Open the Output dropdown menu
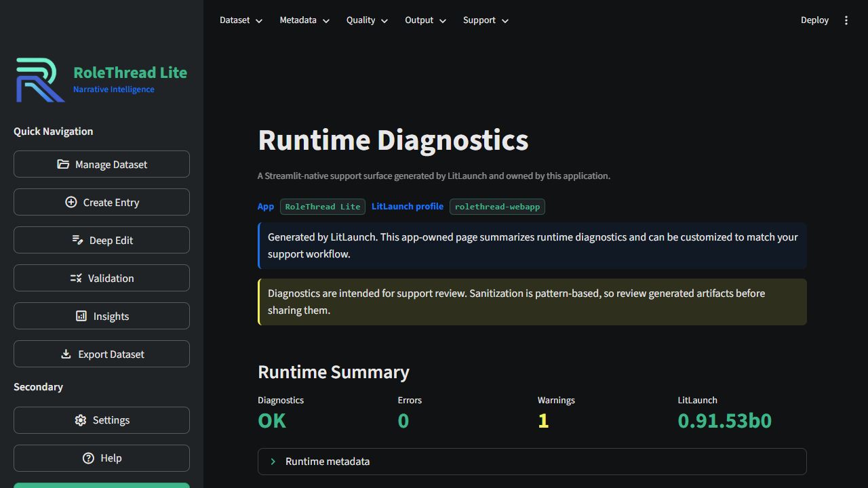 tap(425, 20)
